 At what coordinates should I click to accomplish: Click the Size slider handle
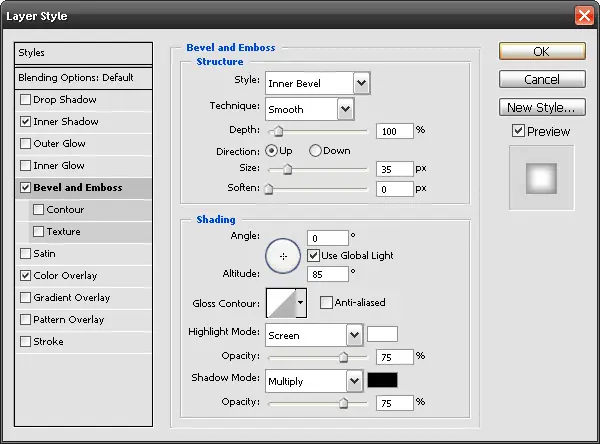[x=287, y=169]
